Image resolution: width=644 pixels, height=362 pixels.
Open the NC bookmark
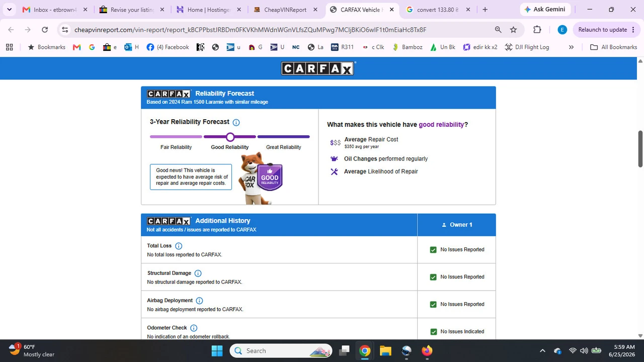pos(296,47)
